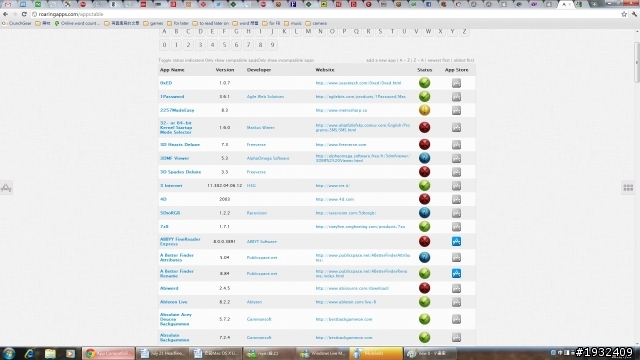Click the grey App Store icon for 1Password
This screenshot has width=640, height=360.
point(456,97)
